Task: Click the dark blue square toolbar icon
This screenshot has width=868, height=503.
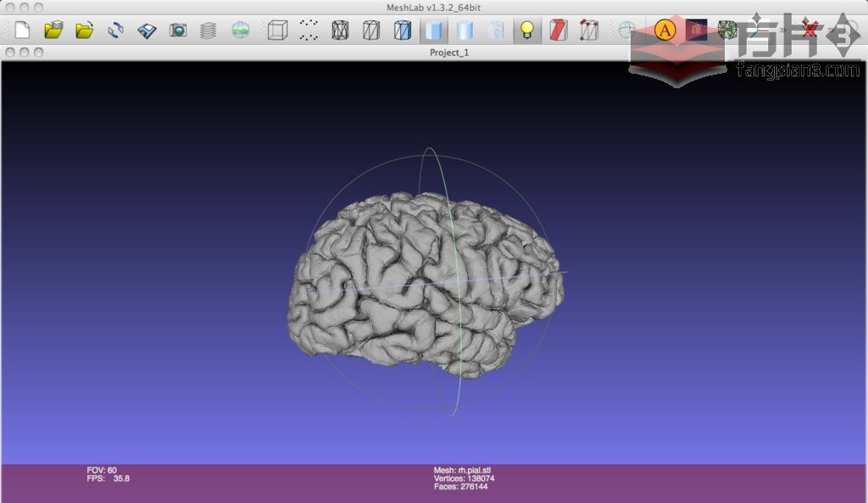Action: (696, 30)
